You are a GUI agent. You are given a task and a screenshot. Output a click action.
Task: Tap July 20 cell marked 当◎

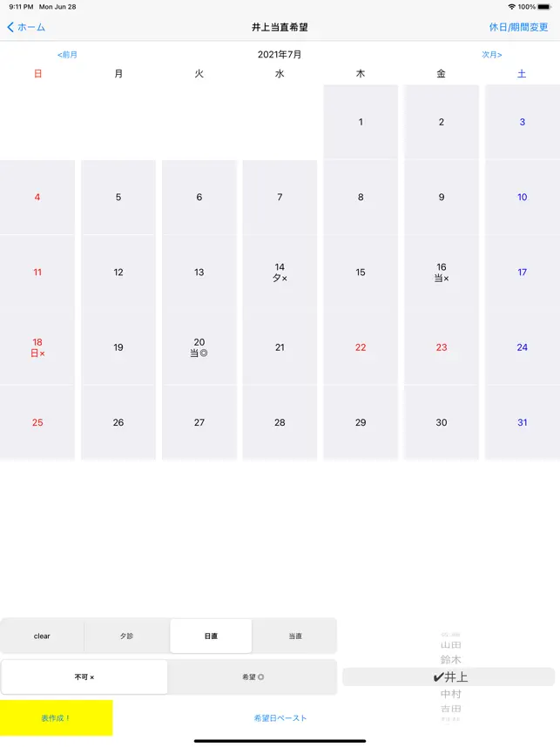[199, 347]
